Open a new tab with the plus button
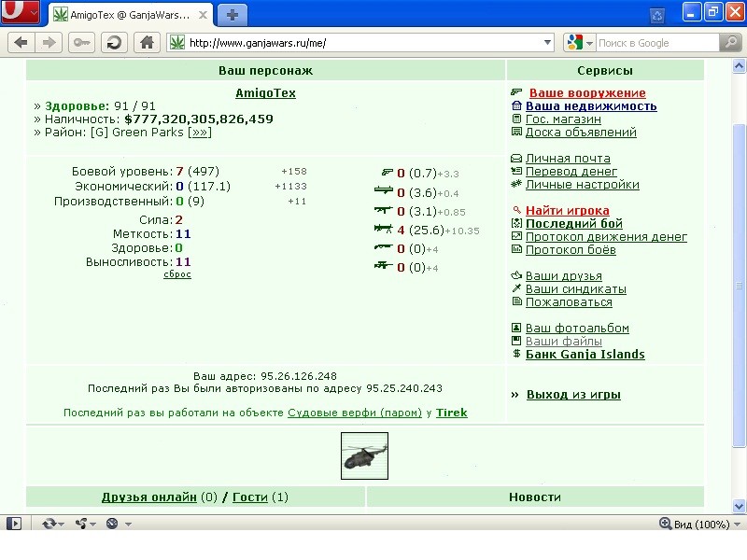The width and height of the screenshot is (747, 560). (x=232, y=15)
